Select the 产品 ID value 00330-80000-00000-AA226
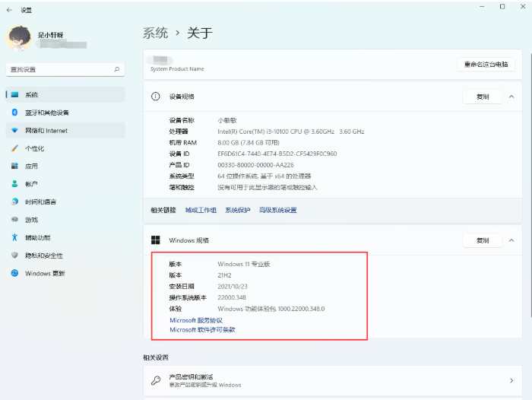Viewport: 532px width, 400px height. [x=255, y=165]
